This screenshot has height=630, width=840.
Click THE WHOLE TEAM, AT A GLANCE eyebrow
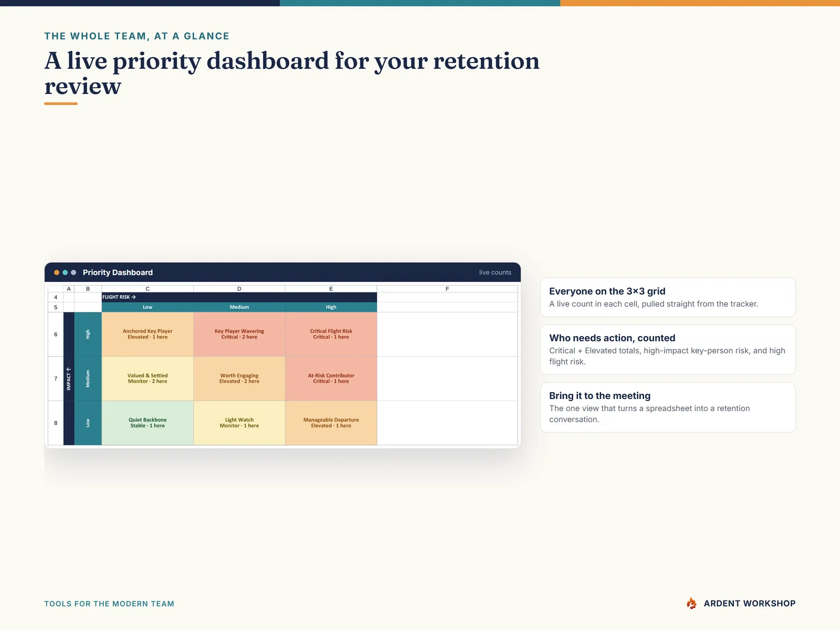[x=137, y=36]
